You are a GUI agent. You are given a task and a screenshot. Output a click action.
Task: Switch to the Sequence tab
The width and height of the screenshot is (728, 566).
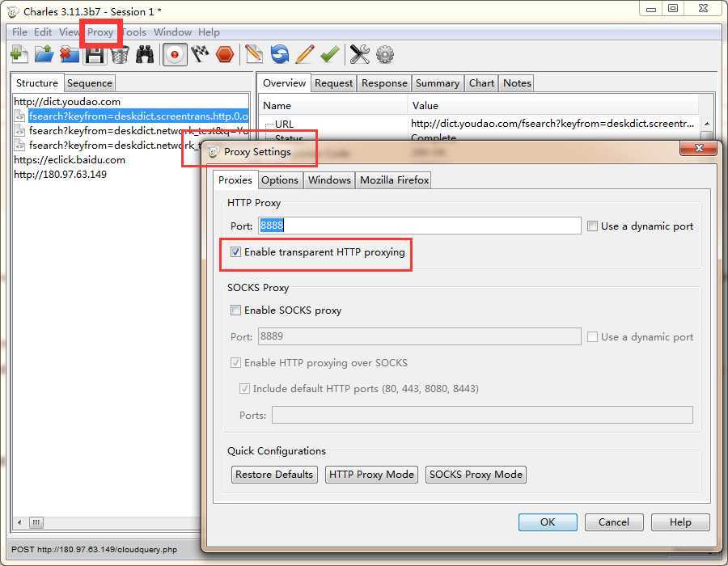[x=90, y=83]
